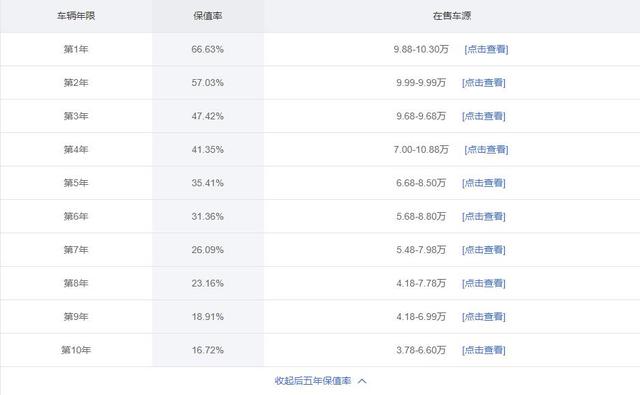Collapse the table via 收起后五年保值率
Screen dimensions: 640x395
(x=313, y=381)
